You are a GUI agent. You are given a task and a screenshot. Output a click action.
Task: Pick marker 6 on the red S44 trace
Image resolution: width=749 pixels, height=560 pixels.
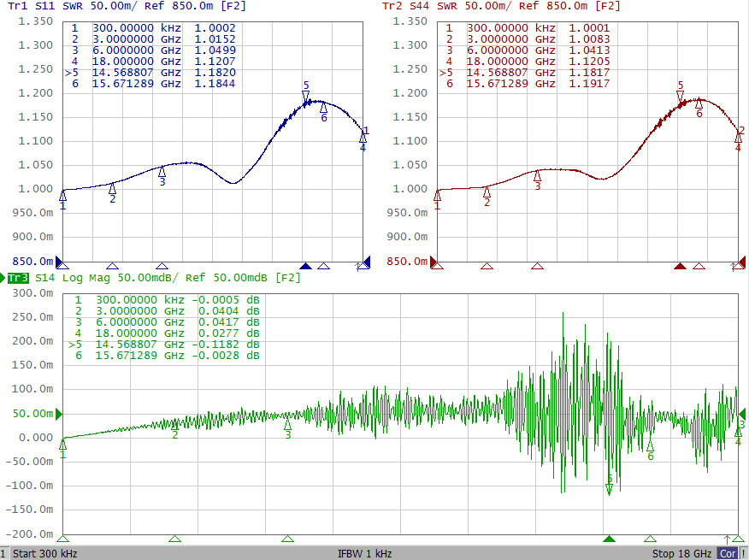[699, 104]
